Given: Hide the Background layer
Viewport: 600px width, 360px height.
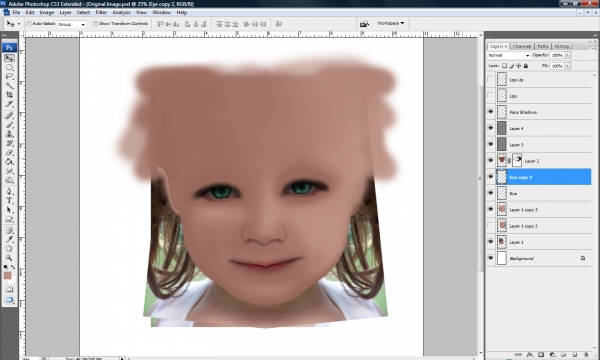Looking at the screenshot, I should pos(491,258).
